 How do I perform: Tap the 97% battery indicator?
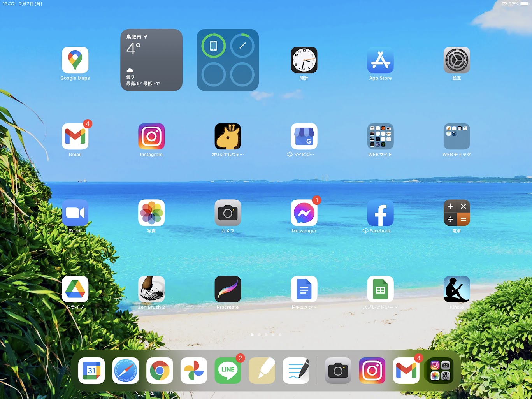pyautogui.click(x=519, y=4)
